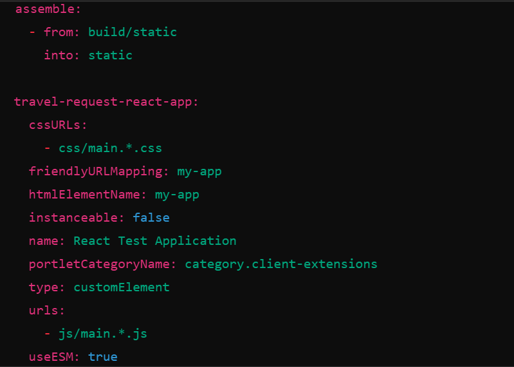Select the 'React Test Application' value

tap(155, 241)
